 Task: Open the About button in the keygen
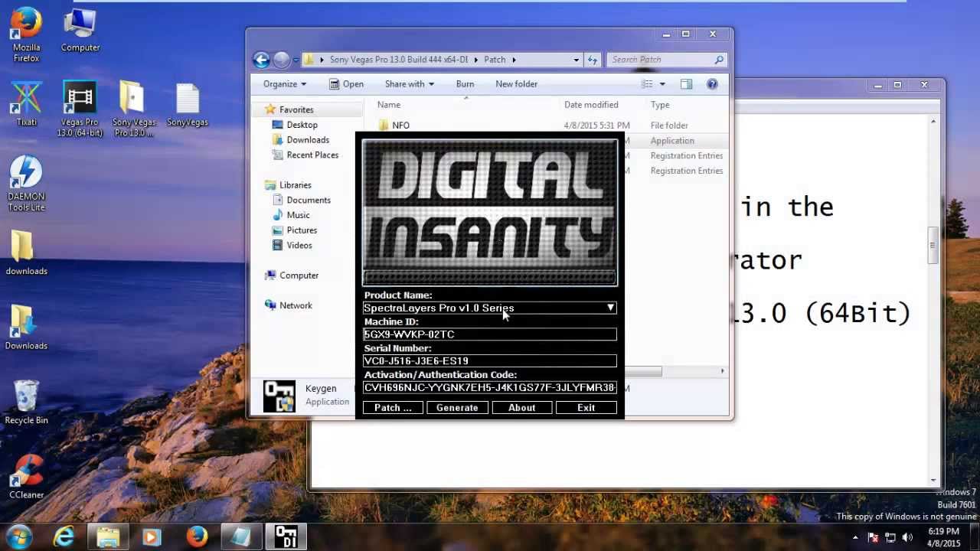522,408
